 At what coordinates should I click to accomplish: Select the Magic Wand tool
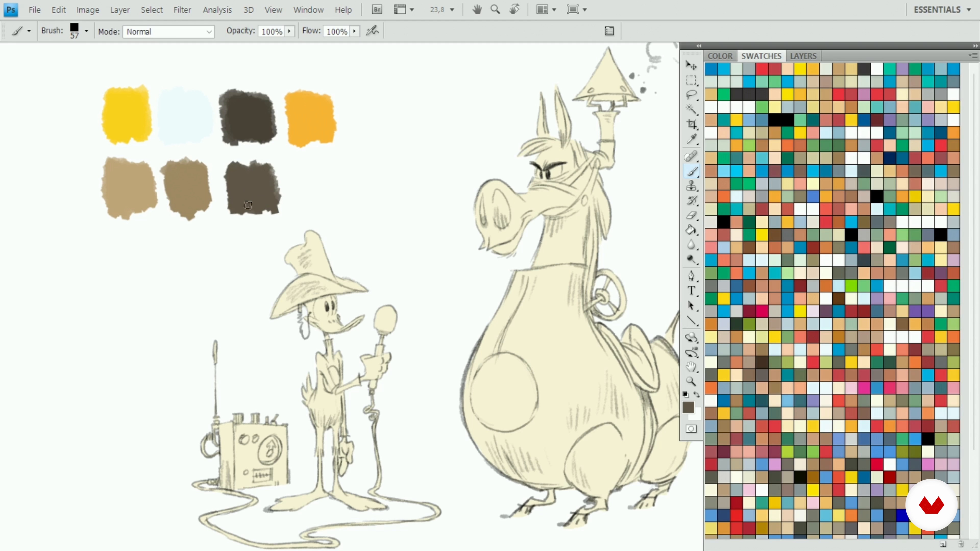tap(691, 110)
